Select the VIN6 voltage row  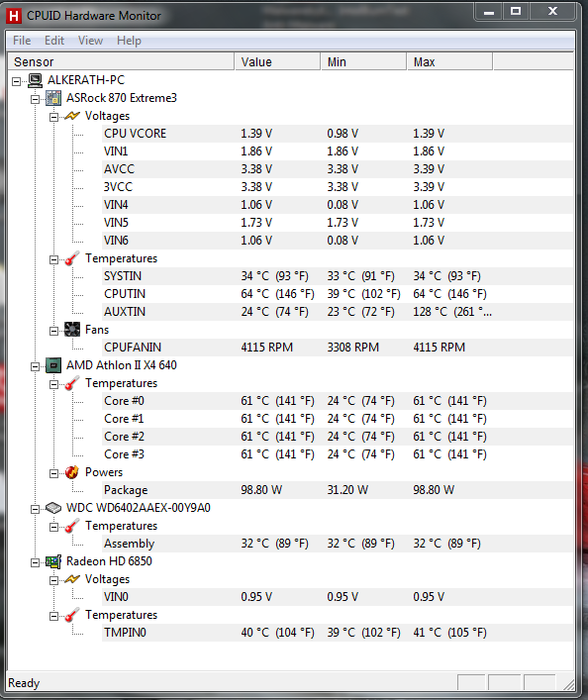pyautogui.click(x=338, y=241)
